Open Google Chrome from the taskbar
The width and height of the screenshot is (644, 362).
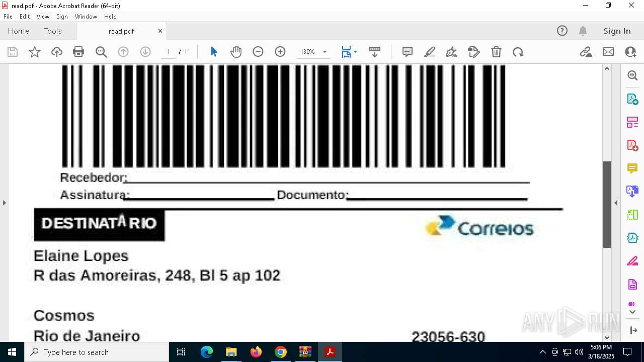coord(281,352)
